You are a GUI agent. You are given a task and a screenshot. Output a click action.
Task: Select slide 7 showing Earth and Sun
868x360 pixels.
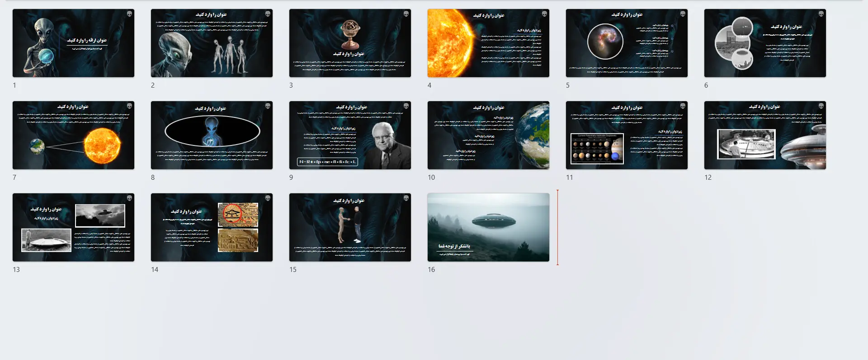point(73,135)
